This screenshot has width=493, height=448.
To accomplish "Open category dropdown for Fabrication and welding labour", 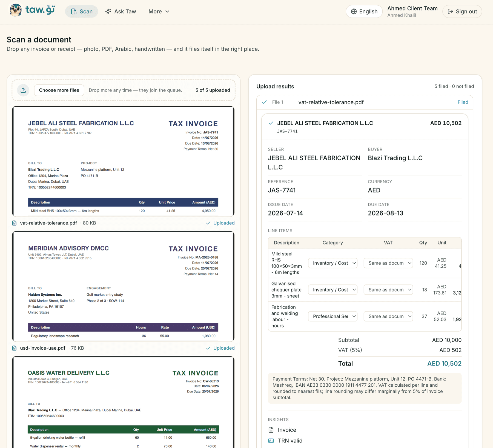I will [x=333, y=316].
